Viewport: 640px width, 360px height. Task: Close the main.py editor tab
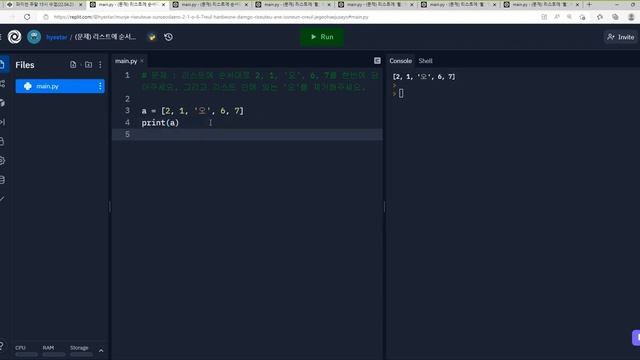coord(142,61)
